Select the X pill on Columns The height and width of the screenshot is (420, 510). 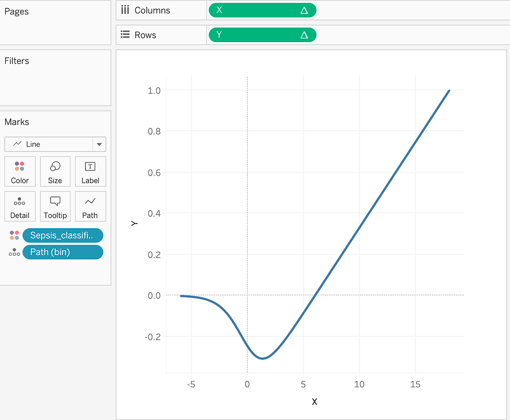(262, 10)
